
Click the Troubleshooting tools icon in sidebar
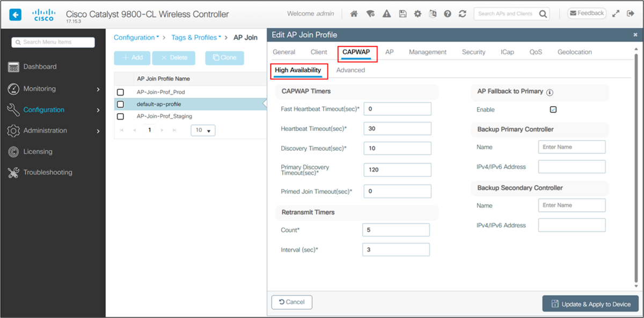point(14,173)
